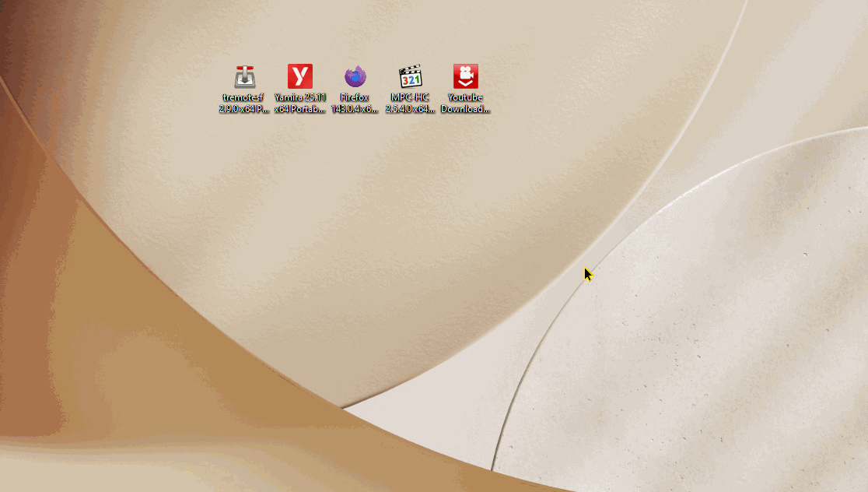Select the Firefox 143.0.4 desktop icon

tap(355, 76)
